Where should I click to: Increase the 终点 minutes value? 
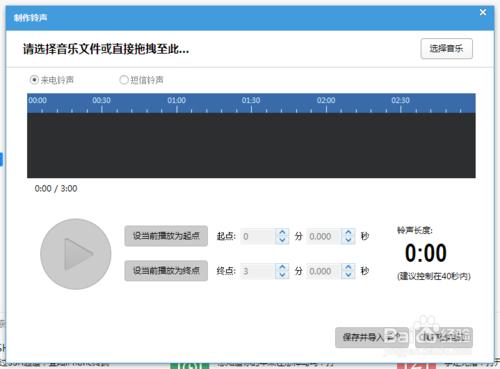tap(282, 267)
